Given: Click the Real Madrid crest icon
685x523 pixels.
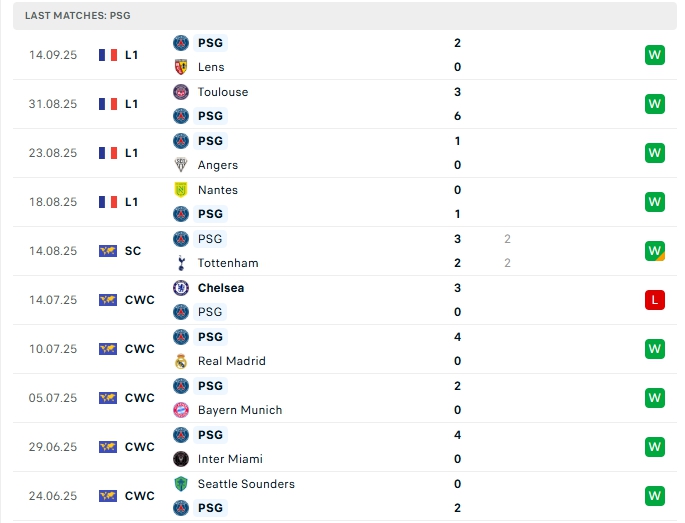Looking at the screenshot, I should (181, 361).
